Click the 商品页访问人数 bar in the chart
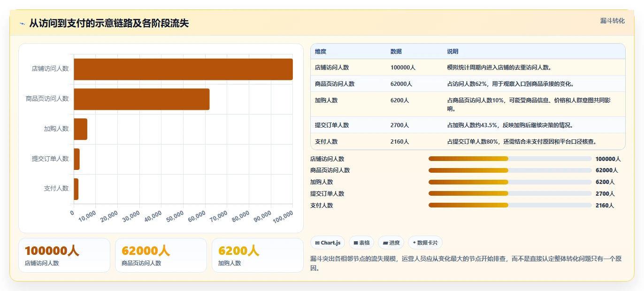 [x=141, y=99]
